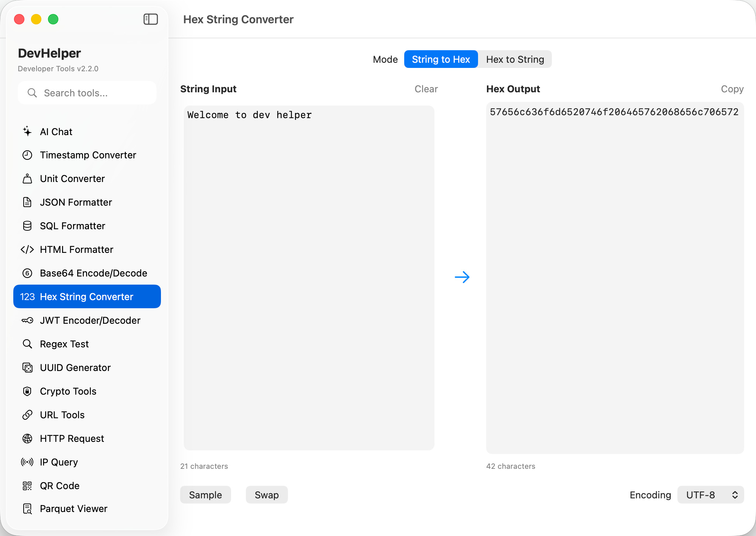Viewport: 756px width, 536px height.
Task: Switch mode to Hex to String
Action: coord(515,59)
